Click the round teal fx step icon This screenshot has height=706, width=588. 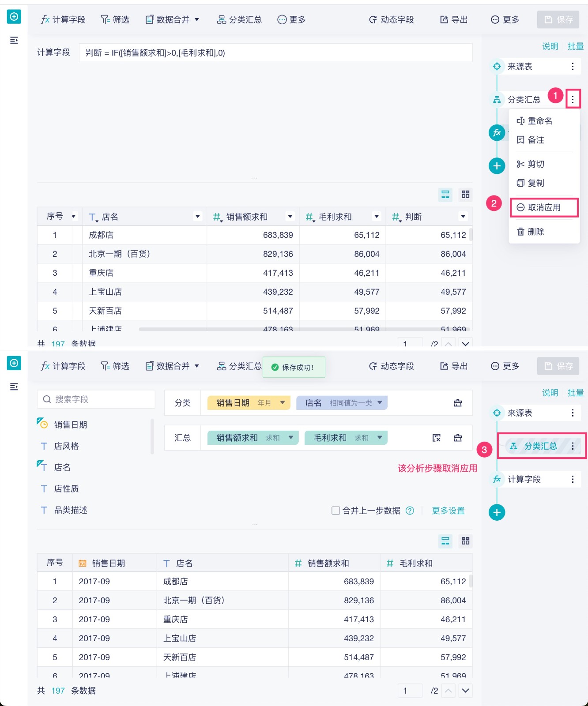pyautogui.click(x=497, y=133)
